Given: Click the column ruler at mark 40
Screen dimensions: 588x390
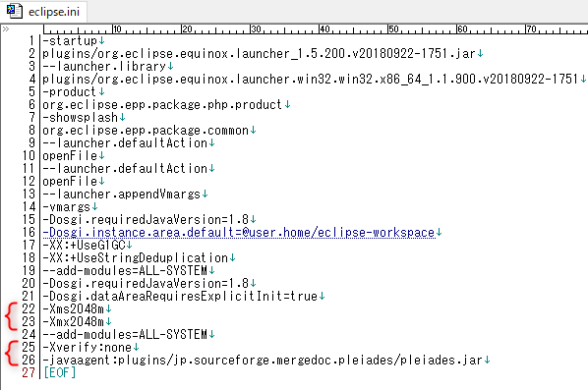Looking at the screenshot, I should coord(324,29).
